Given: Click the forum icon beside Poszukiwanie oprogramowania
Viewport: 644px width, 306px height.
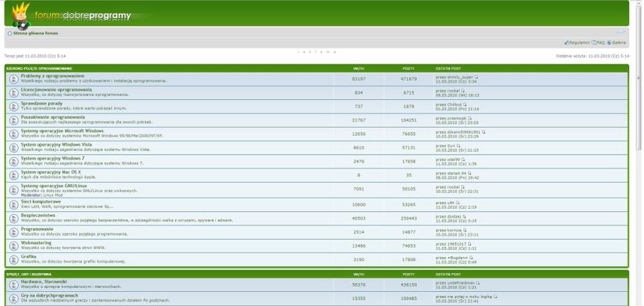Looking at the screenshot, I should [14, 120].
